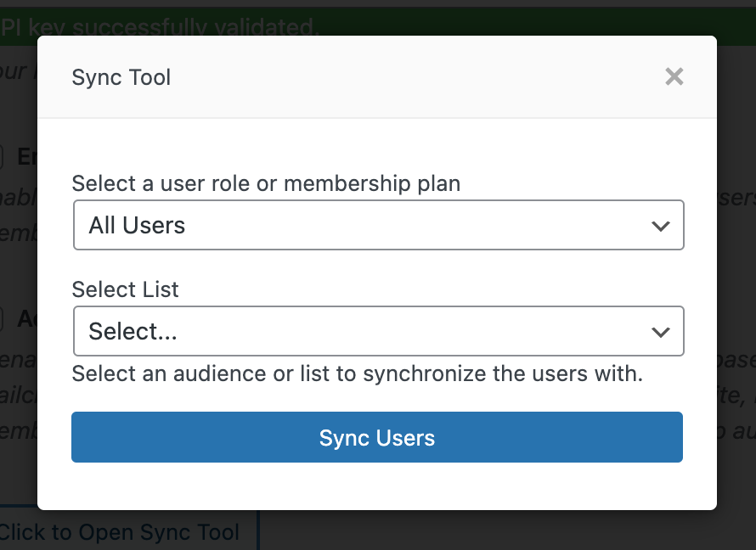The height and width of the screenshot is (550, 756).
Task: Click the 'Select List' label
Action: [126, 289]
